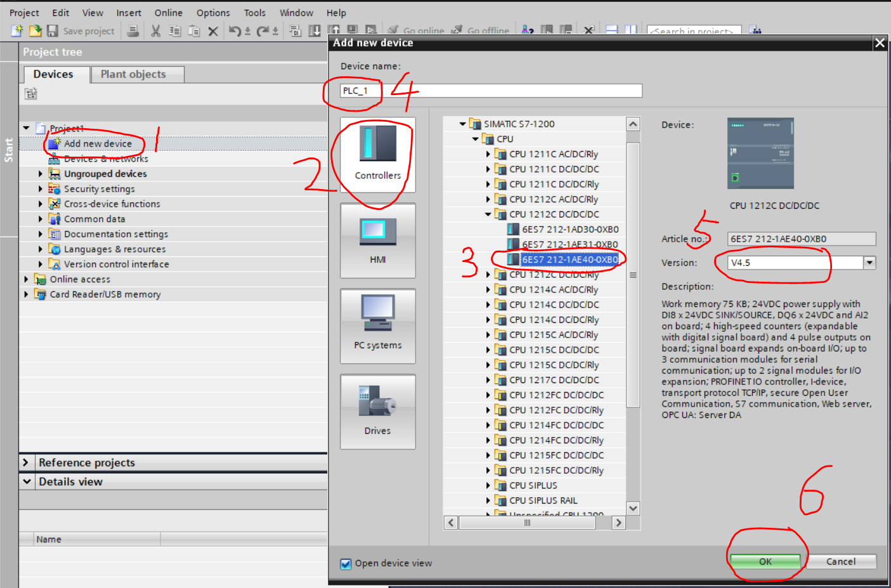The image size is (891, 588).
Task: Select 6ES7 212-1AD30-0XB0 in catalog
Action: (x=570, y=230)
